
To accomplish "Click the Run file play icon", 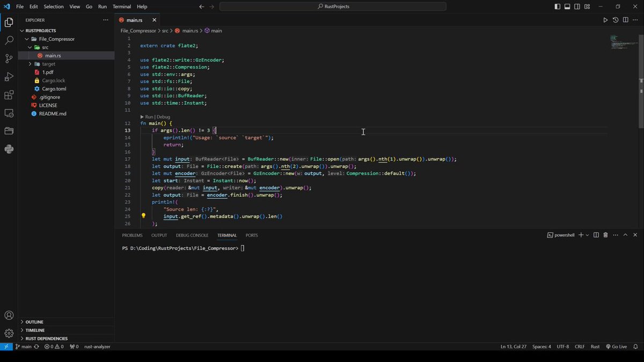I will tap(605, 20).
